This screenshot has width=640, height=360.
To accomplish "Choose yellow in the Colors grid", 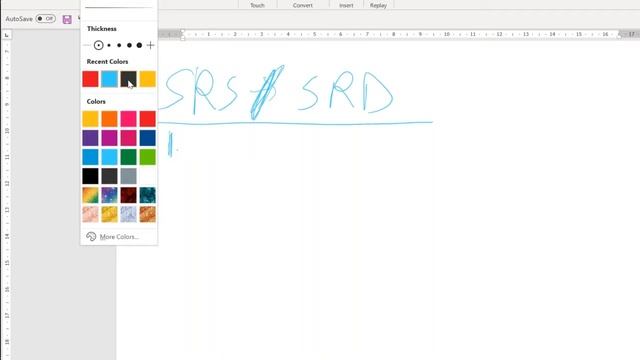I will click(x=90, y=119).
